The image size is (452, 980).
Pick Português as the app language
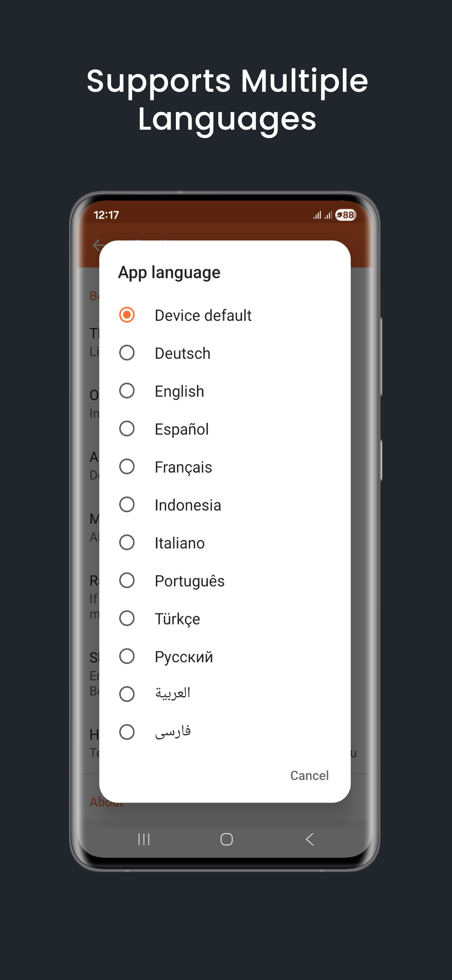pyautogui.click(x=127, y=580)
